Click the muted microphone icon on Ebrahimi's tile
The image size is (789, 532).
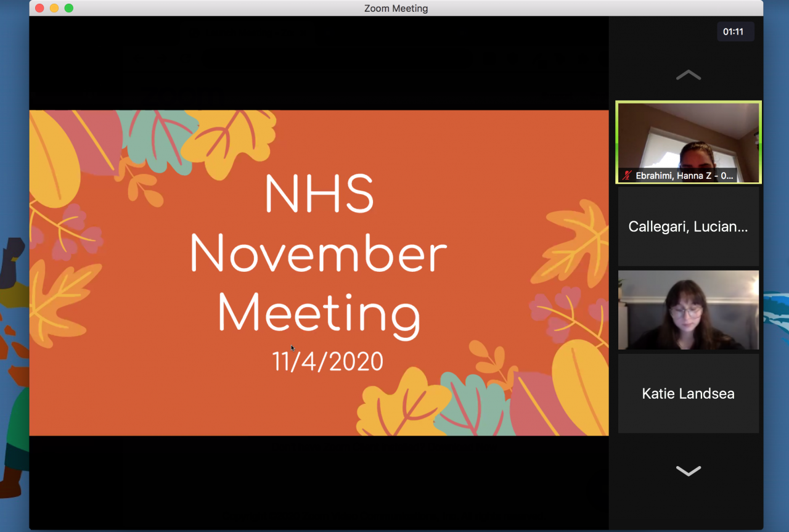coord(628,176)
